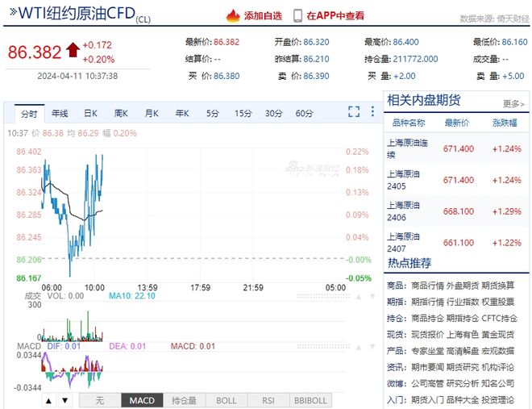Collapse the volume panel with its up triangle
Image resolution: width=532 pixels, height=409 pixels.
pos(359,297)
